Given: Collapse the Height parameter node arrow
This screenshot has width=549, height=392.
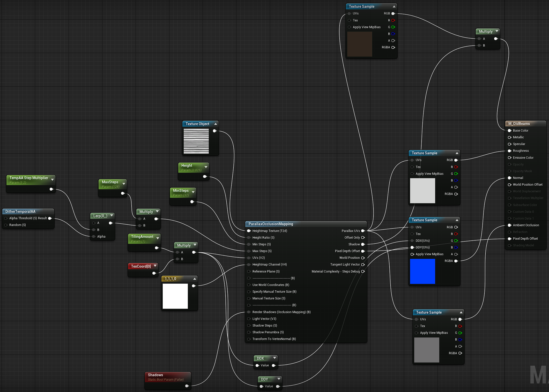Looking at the screenshot, I should pos(206,167).
